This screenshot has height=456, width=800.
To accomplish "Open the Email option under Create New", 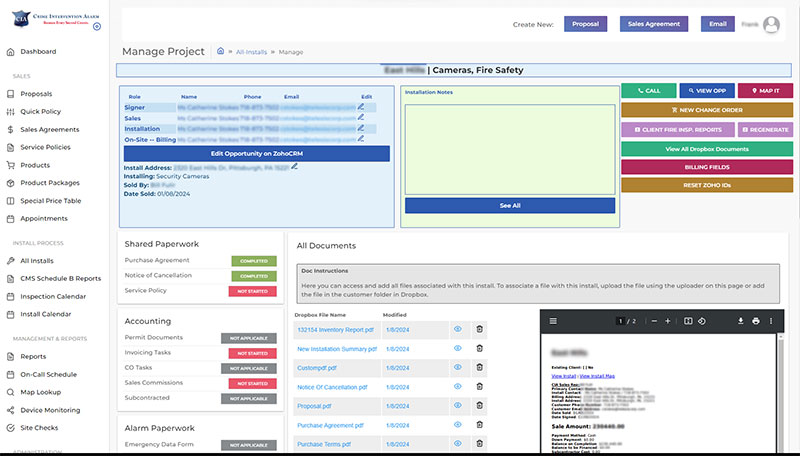I will pos(717,24).
